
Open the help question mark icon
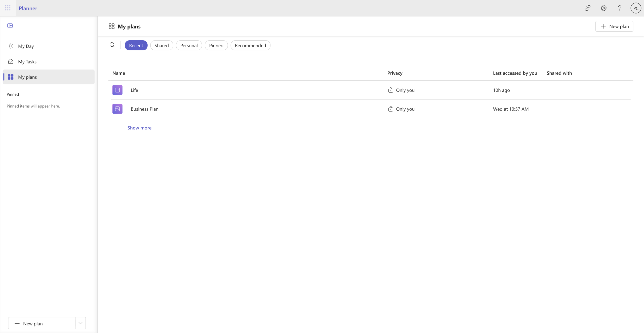tap(620, 8)
